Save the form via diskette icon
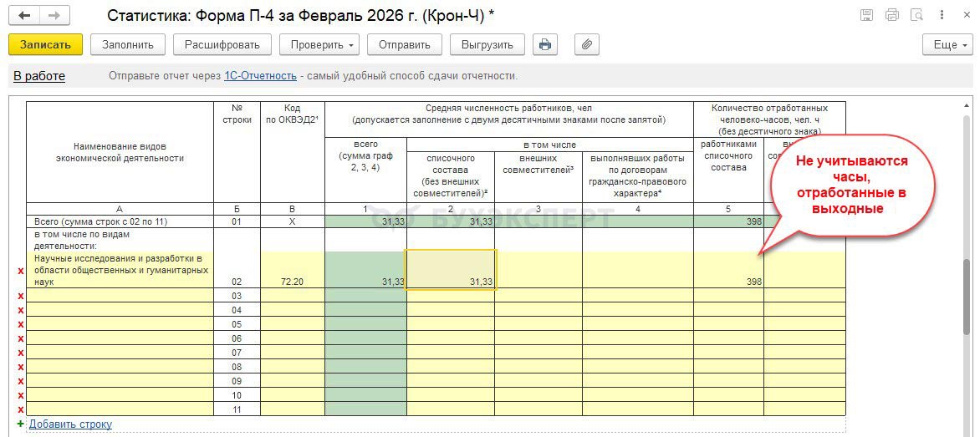Screen dimensions: 980x437 [x=866, y=15]
